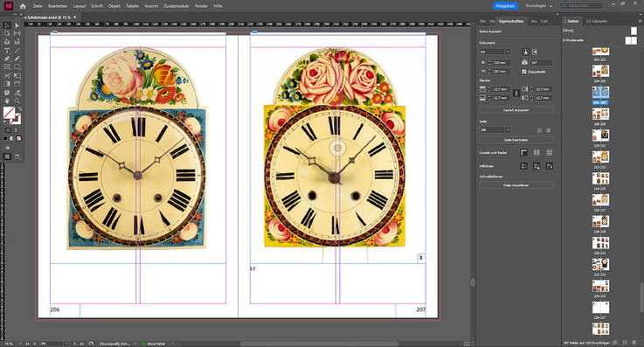Toggle document grid under Lineale und Raster
The width and height of the screenshot is (644, 347).
click(549, 153)
